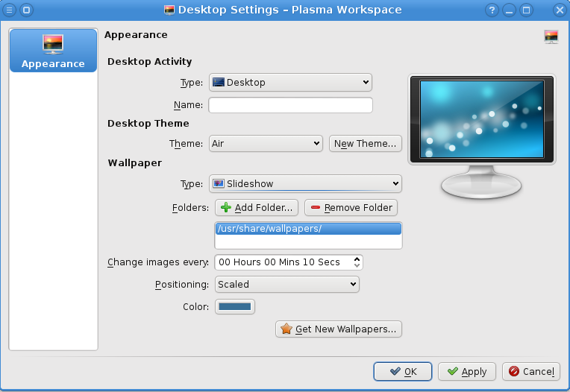Click the Add Folder... button
Screen dimensions: 570x392
(257, 208)
